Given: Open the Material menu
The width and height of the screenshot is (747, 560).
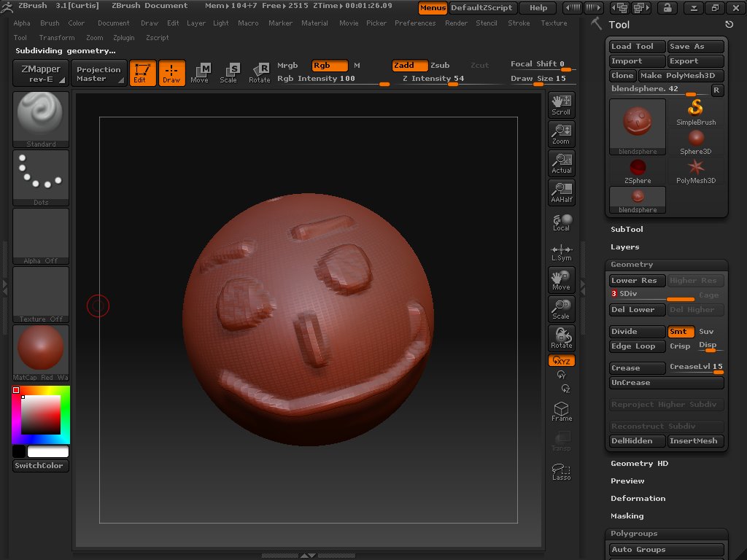Looking at the screenshot, I should coord(314,23).
